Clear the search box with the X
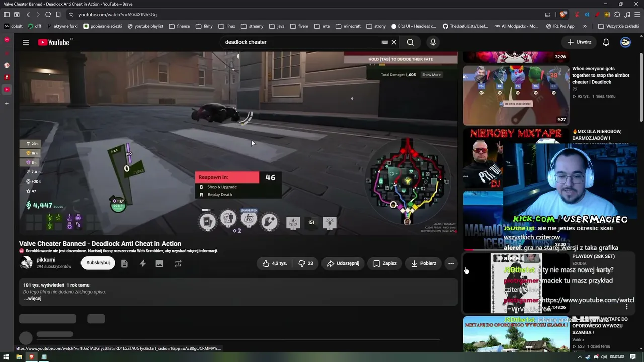Viewport: 644px width, 362px height. [394, 42]
